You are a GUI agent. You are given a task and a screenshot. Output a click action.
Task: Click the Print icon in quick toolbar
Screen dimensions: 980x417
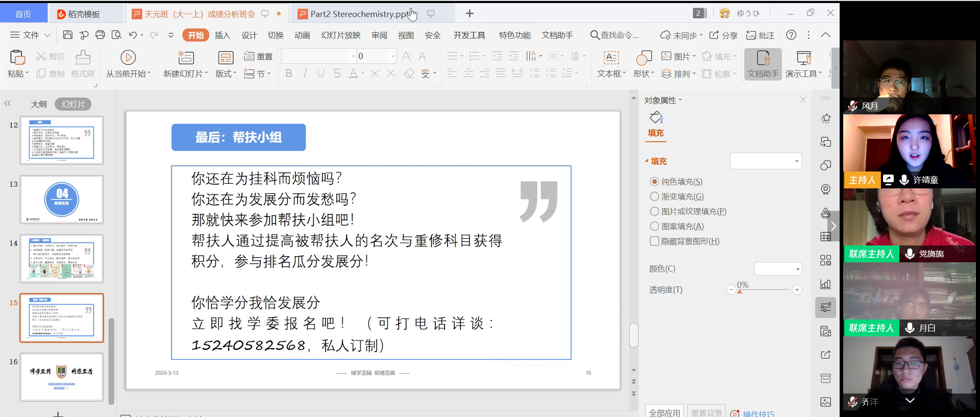tap(100, 35)
